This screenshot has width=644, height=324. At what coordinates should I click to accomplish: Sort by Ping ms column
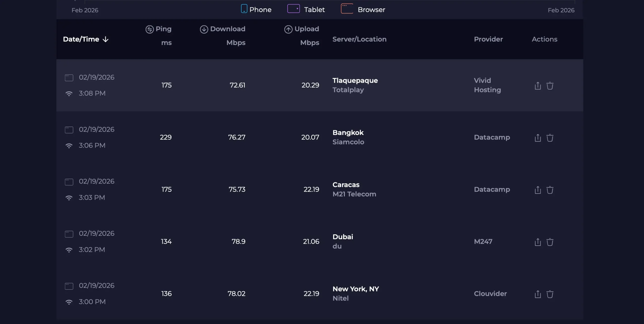click(159, 29)
